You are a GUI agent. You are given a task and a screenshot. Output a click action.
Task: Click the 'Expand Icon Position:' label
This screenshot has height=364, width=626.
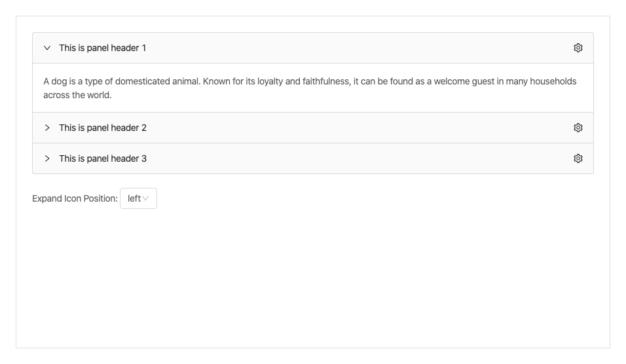(75, 198)
